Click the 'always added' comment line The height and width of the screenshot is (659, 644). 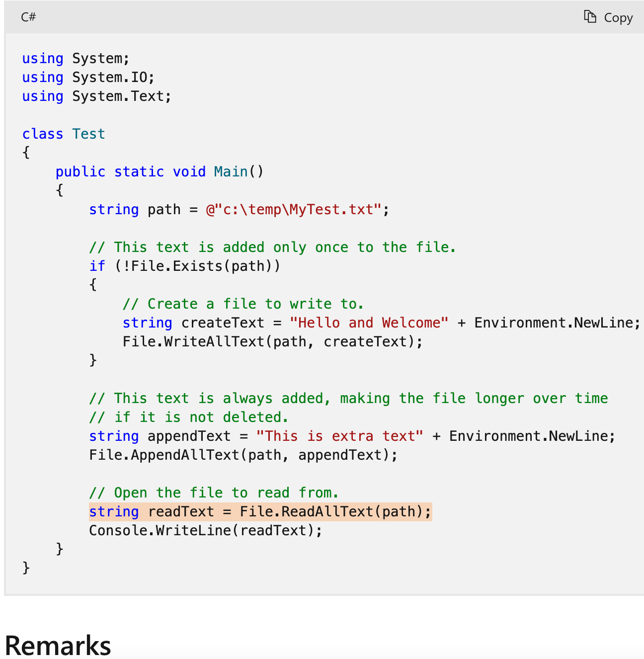348,399
